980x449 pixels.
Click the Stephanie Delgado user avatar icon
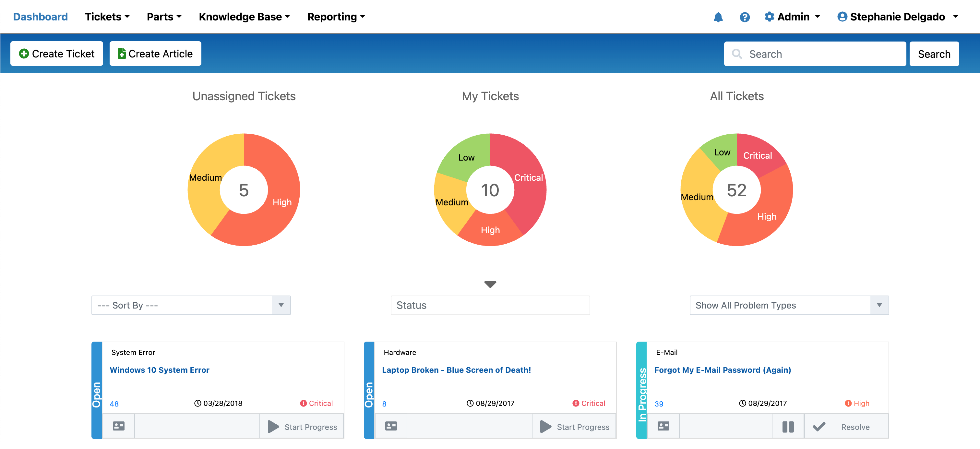point(842,17)
